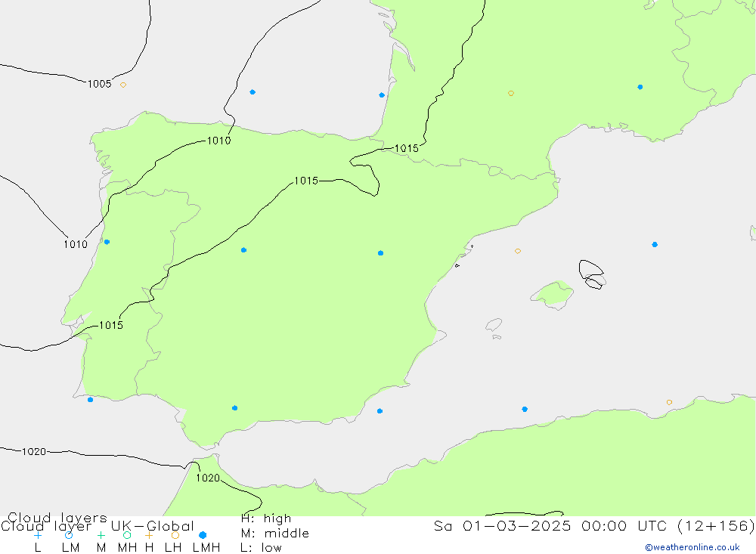The height and width of the screenshot is (554, 756).
Task: Click the blue marker on Portugal's west coast
Action: tap(107, 242)
